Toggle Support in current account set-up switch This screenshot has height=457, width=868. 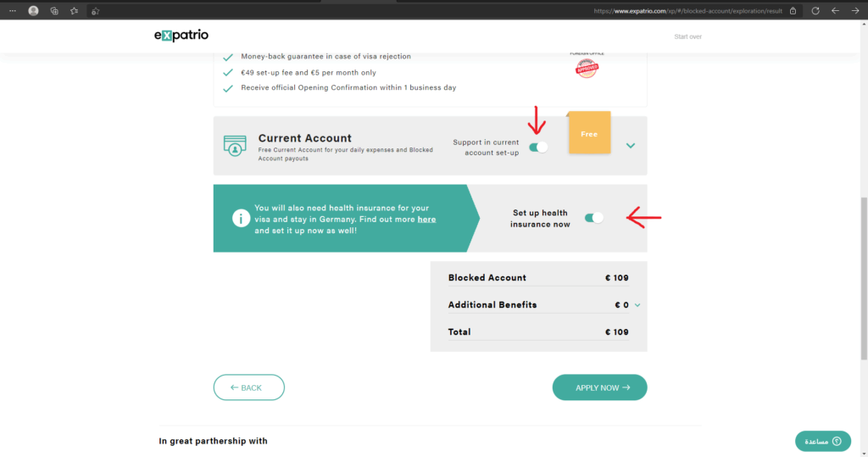pyautogui.click(x=538, y=148)
